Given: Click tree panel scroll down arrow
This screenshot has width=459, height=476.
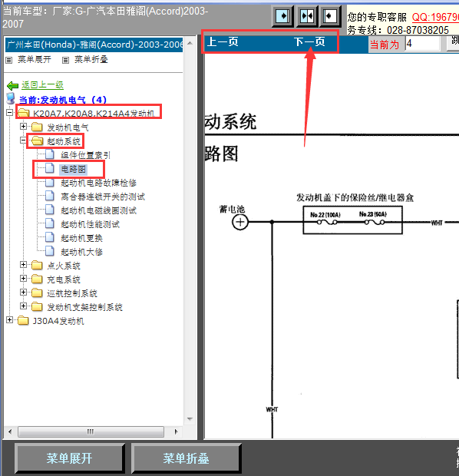Looking at the screenshot, I should click(x=190, y=419).
